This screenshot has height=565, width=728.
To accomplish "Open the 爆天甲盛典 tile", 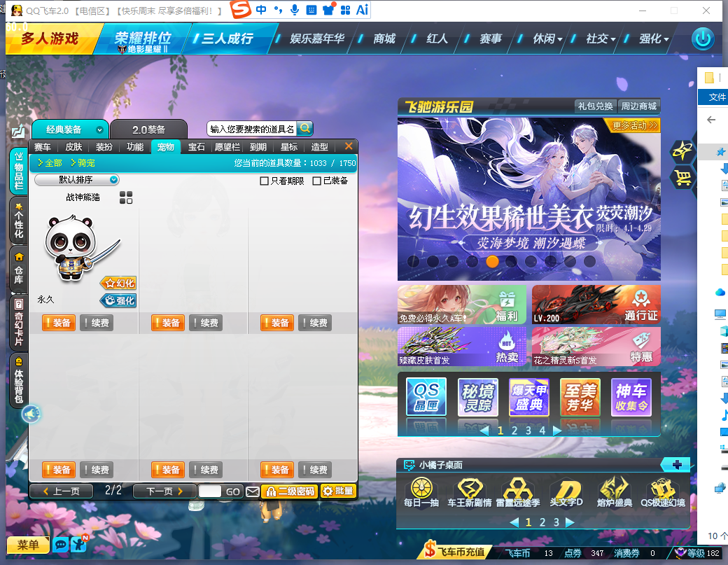I will (529, 397).
